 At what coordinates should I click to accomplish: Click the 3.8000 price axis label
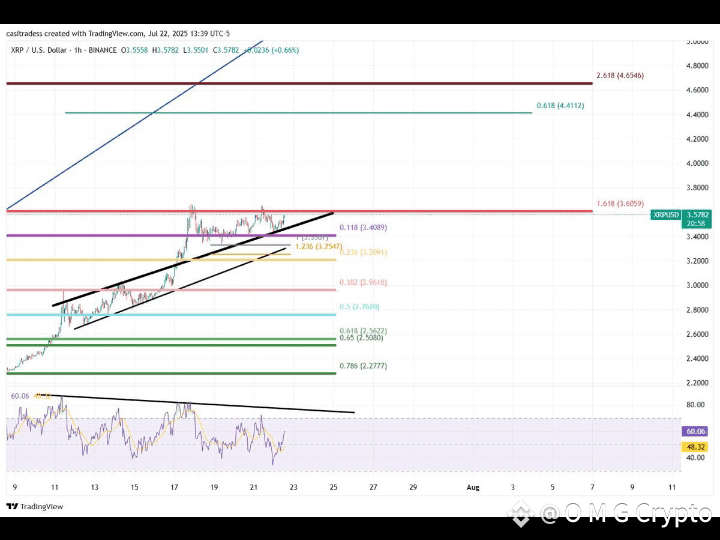697,187
